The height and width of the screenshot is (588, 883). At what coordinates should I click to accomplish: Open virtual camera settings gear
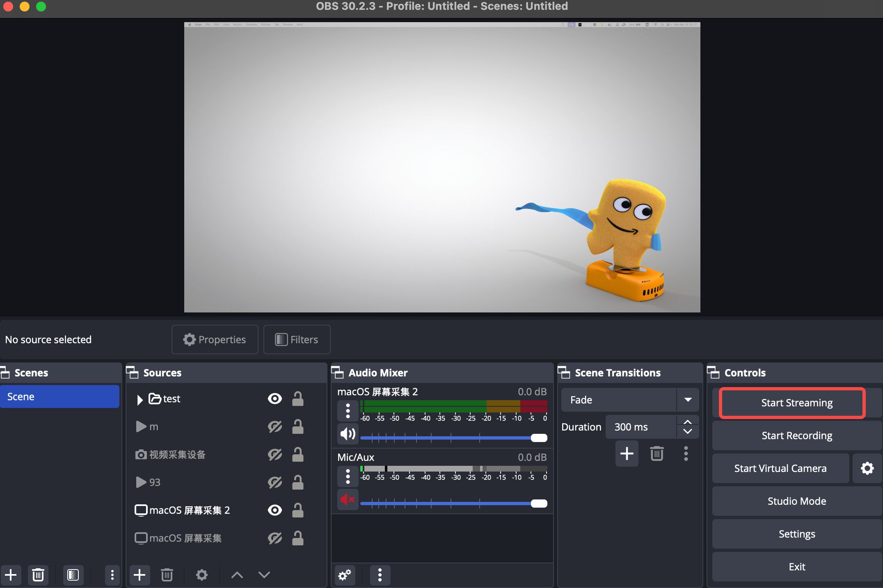pyautogui.click(x=867, y=468)
